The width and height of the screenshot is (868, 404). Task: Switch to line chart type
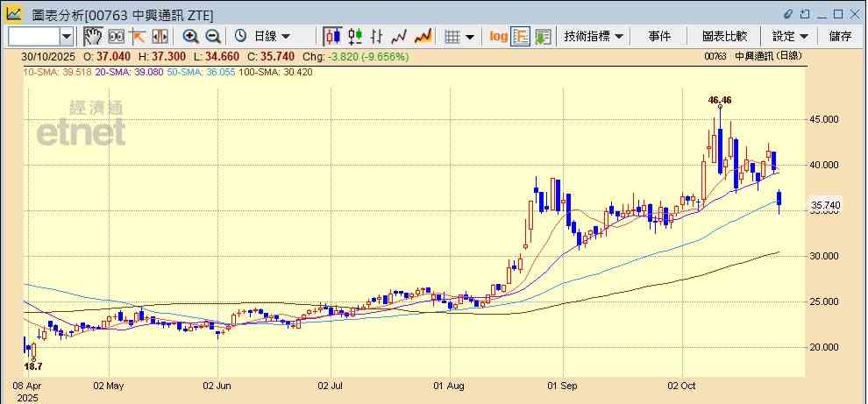click(x=400, y=36)
